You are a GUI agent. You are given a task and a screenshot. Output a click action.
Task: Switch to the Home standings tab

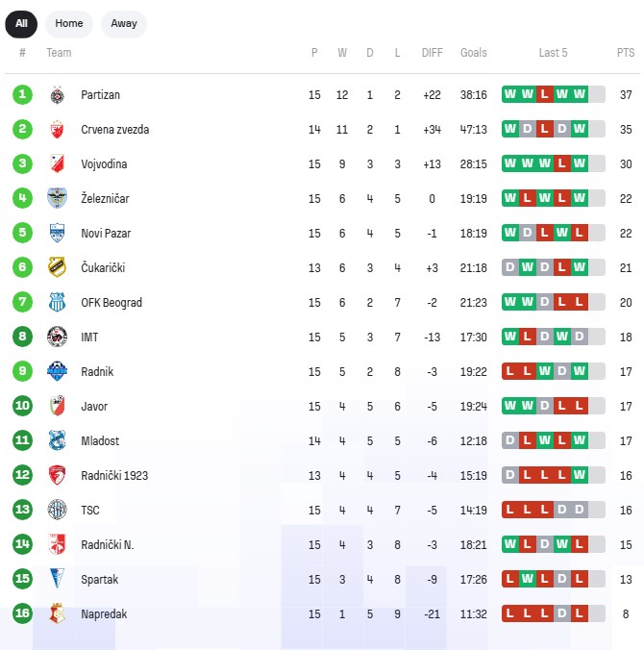[x=69, y=23]
